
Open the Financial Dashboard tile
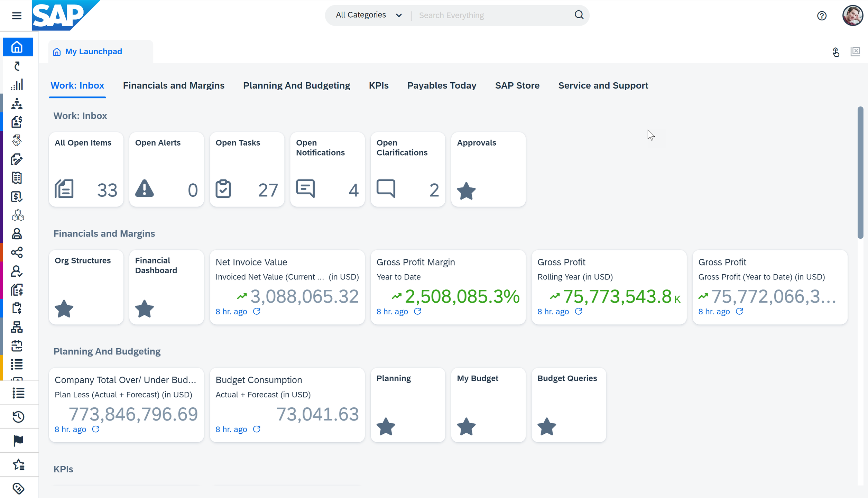[x=166, y=287]
